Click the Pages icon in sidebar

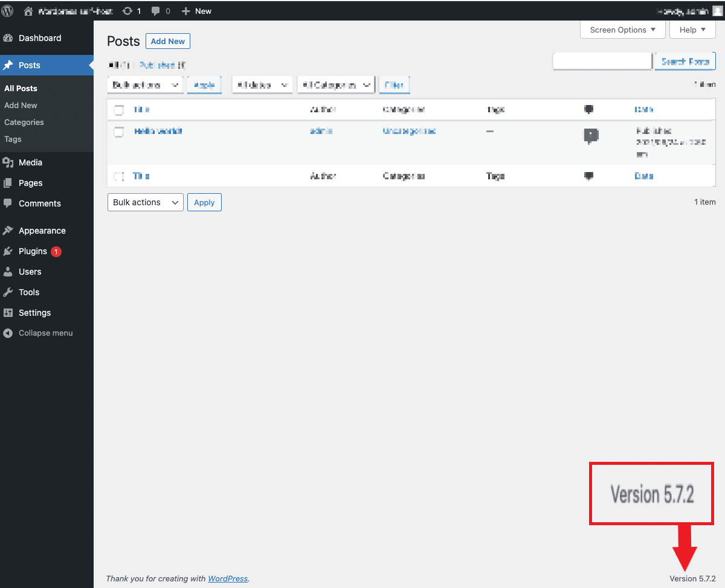pyautogui.click(x=8, y=183)
